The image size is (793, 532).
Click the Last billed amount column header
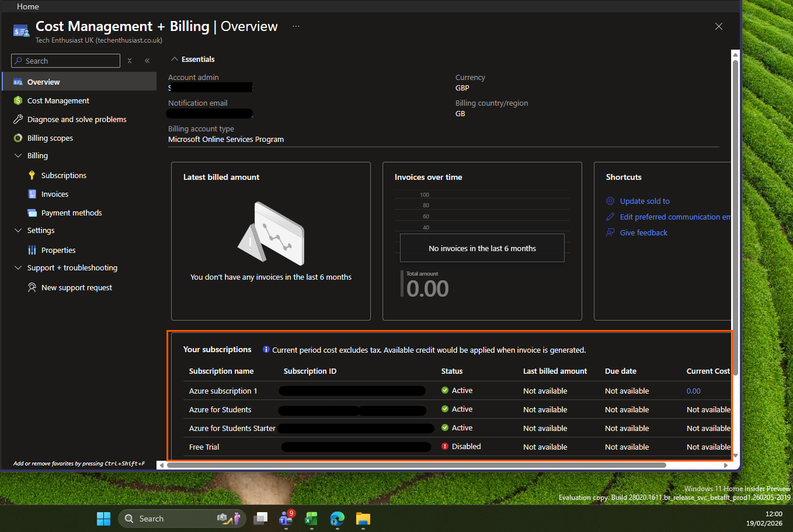(x=555, y=371)
